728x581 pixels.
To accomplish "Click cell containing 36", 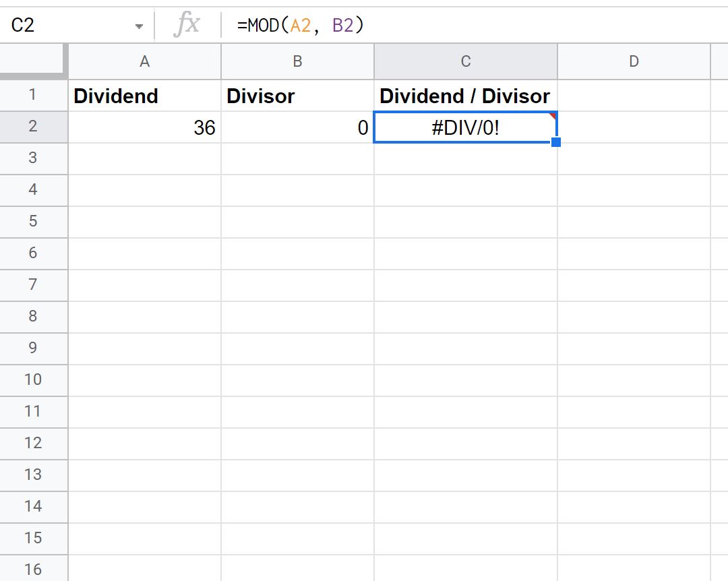I will pos(144,127).
